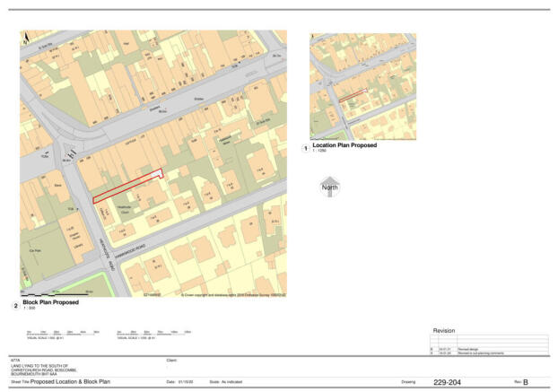Click the 'Date' field in title block
This screenshot has height=392, width=558.
(x=179, y=382)
